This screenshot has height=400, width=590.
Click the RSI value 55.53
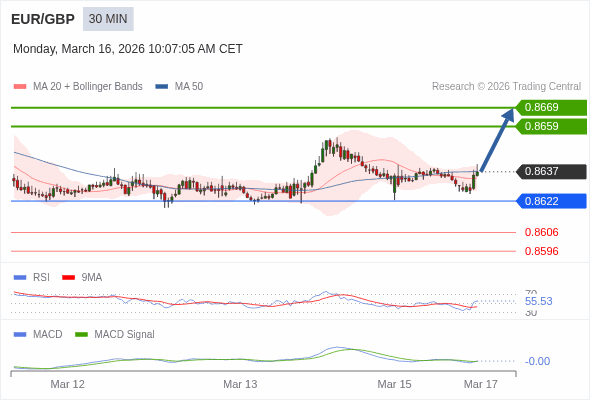[x=538, y=301]
